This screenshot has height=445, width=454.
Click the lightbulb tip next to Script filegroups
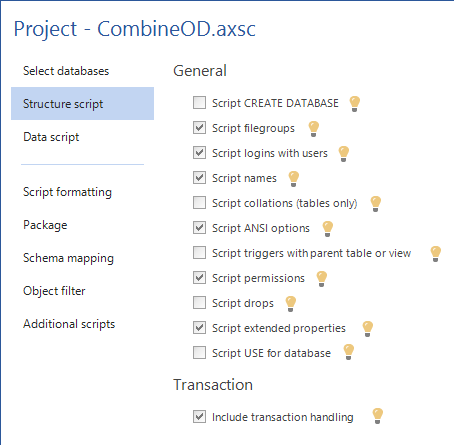pos(314,129)
